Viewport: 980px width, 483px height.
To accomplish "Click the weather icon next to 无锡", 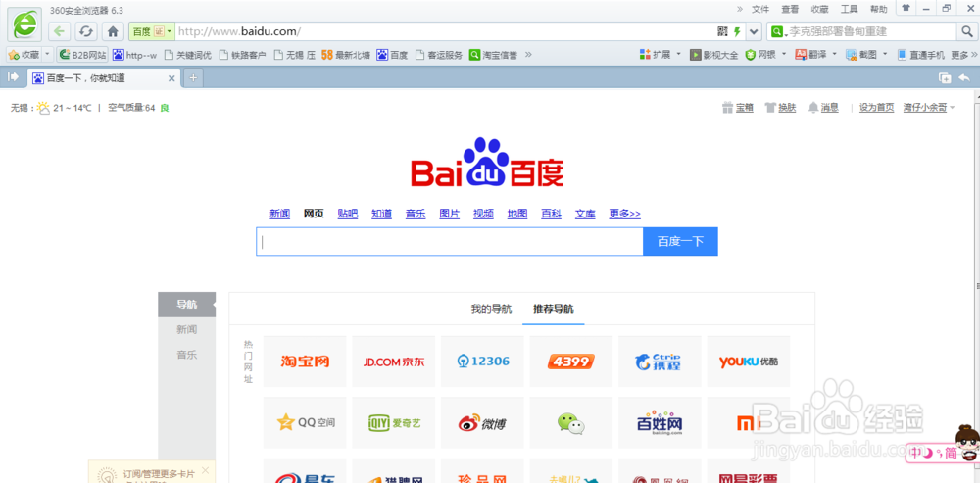I will pos(43,108).
